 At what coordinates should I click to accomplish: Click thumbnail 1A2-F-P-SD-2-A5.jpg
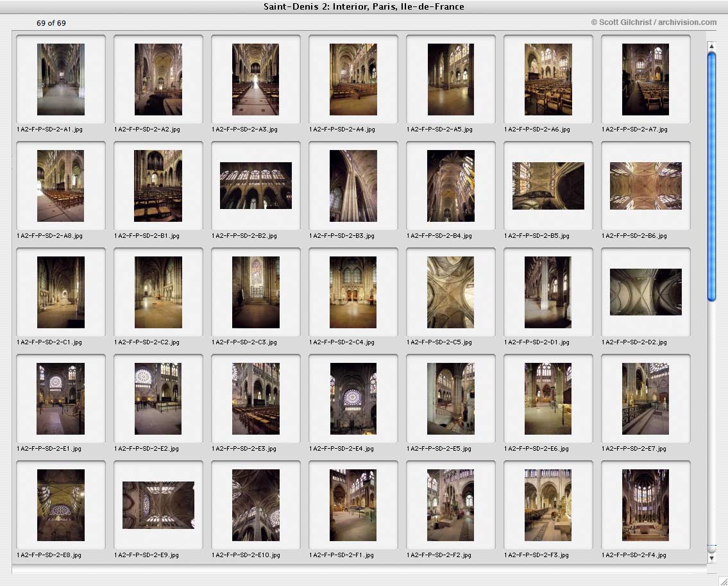[x=451, y=80]
